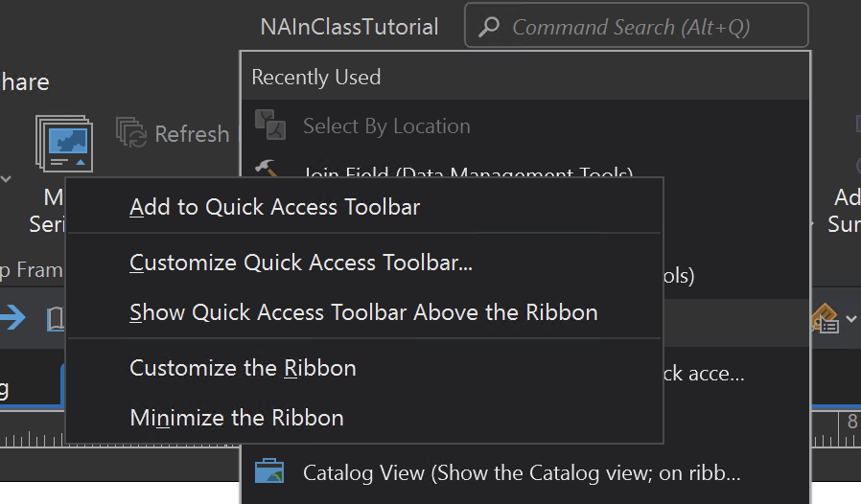Expand the chevron left of Map Series
Image resolution: width=861 pixels, height=504 pixels.
[x=6, y=178]
